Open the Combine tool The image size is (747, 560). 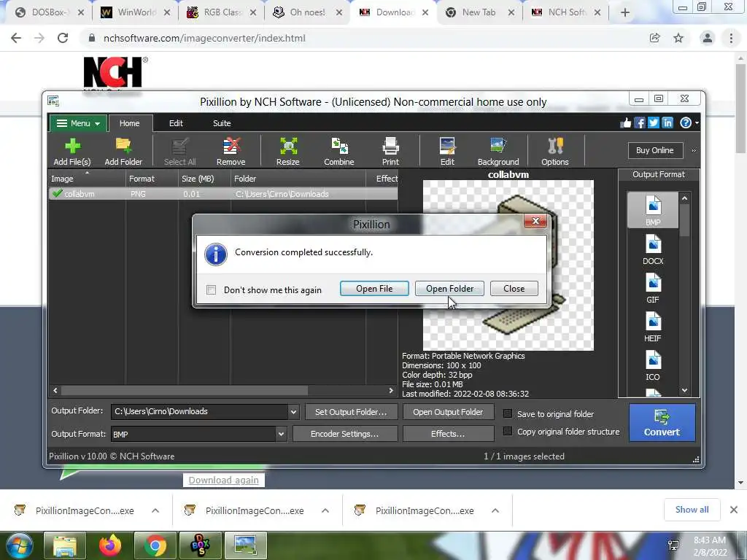click(x=339, y=152)
